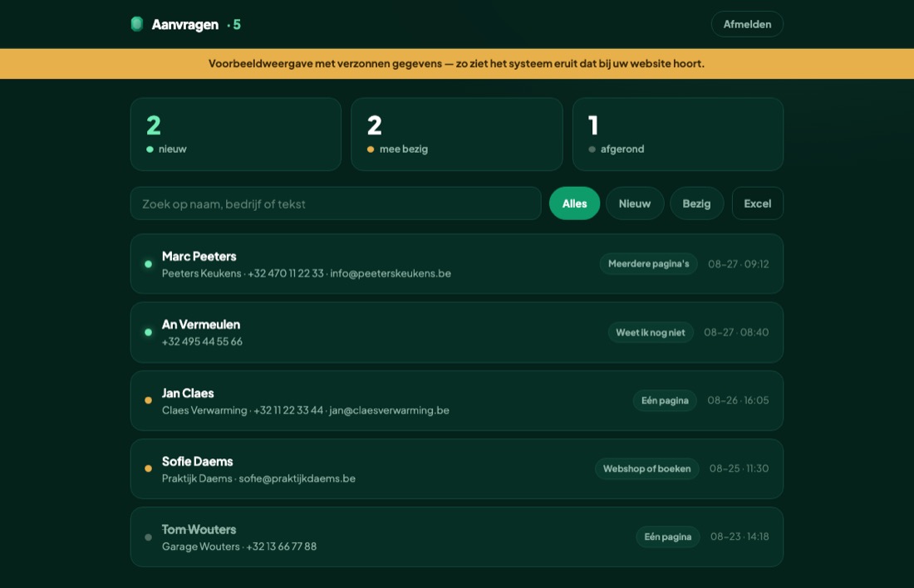Click the Garage Wouters contact details line
This screenshot has height=588, width=914.
(x=239, y=546)
